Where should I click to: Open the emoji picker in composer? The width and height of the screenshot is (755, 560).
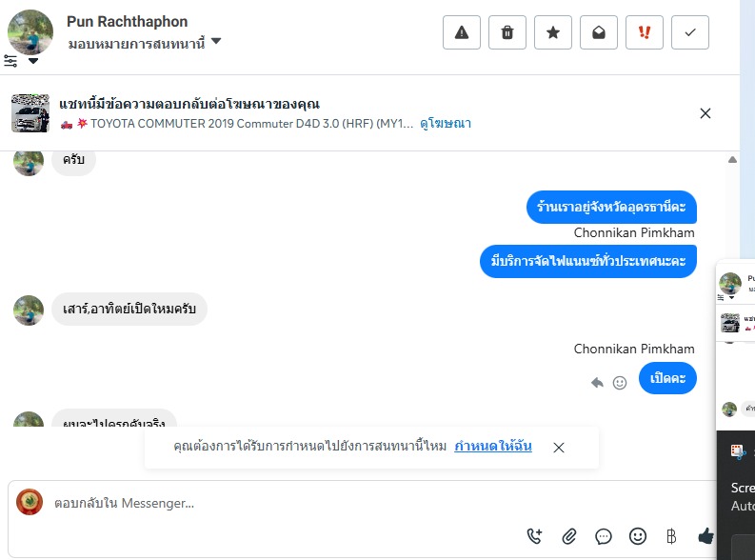point(638,536)
